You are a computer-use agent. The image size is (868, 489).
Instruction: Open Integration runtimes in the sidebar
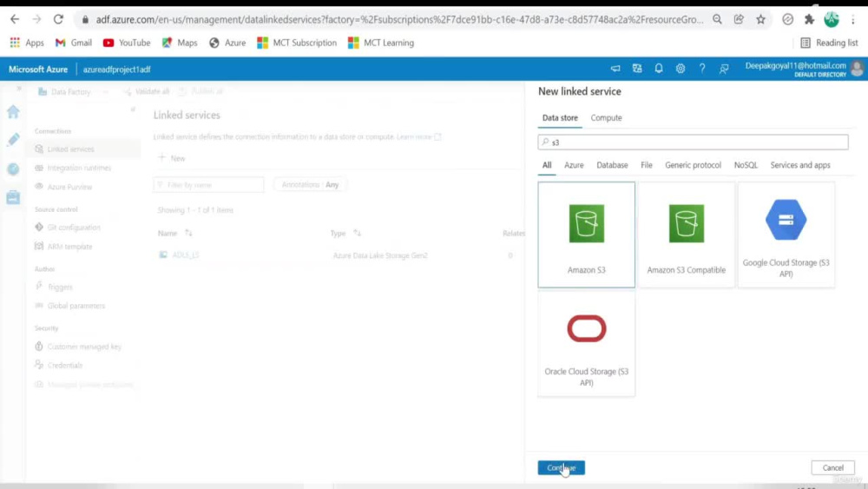79,168
